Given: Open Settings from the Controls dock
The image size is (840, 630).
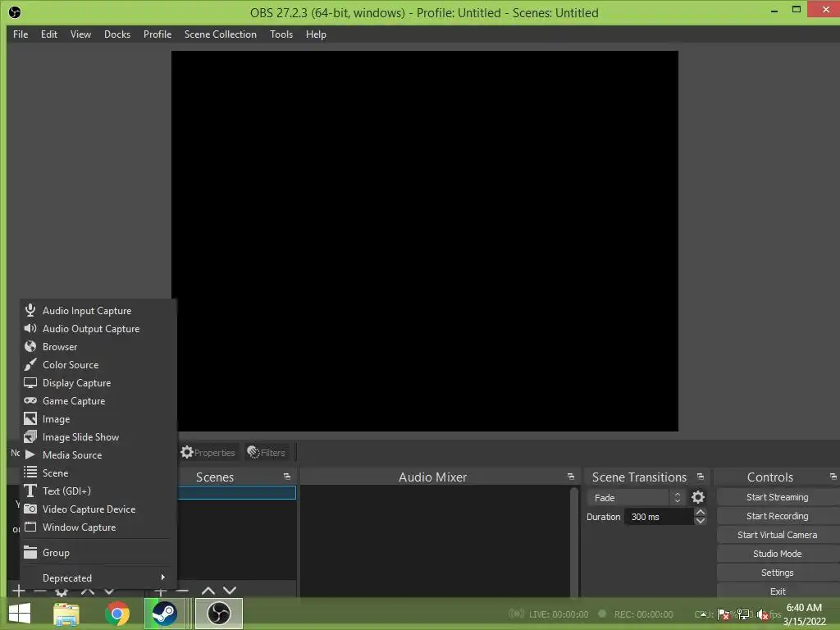Looking at the screenshot, I should coord(778,573).
